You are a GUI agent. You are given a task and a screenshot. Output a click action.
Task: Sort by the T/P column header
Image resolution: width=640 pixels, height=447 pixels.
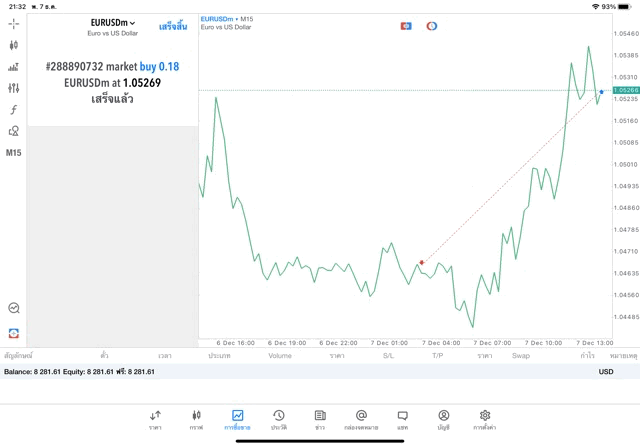pos(438,356)
